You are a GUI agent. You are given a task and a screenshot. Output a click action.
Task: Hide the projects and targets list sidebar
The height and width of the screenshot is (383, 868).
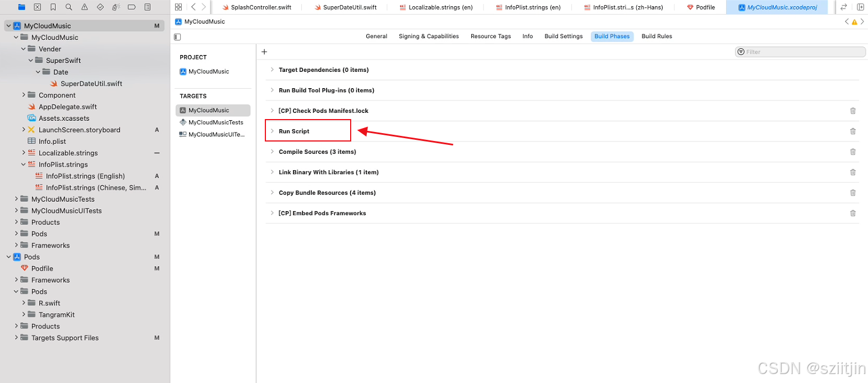click(177, 37)
